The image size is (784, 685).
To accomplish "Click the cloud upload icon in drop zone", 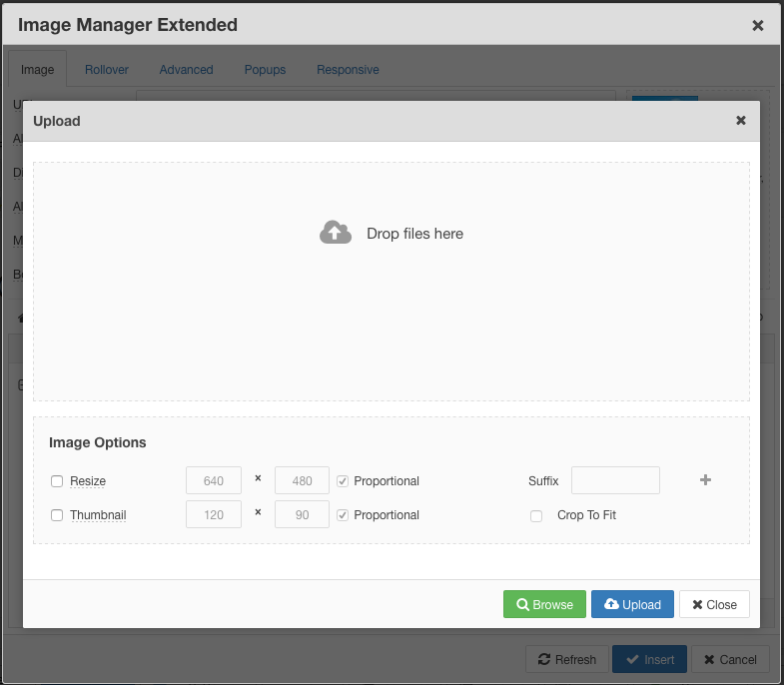I will (336, 234).
